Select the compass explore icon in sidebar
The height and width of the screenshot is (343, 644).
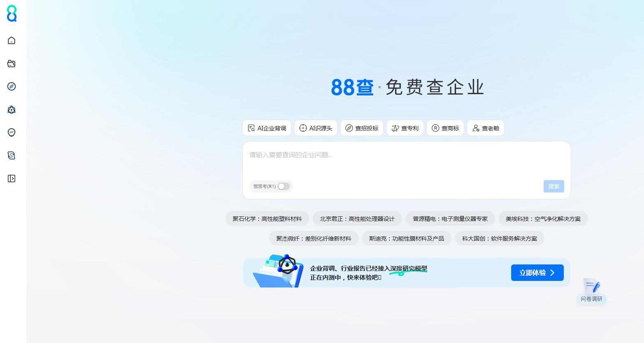[12, 86]
